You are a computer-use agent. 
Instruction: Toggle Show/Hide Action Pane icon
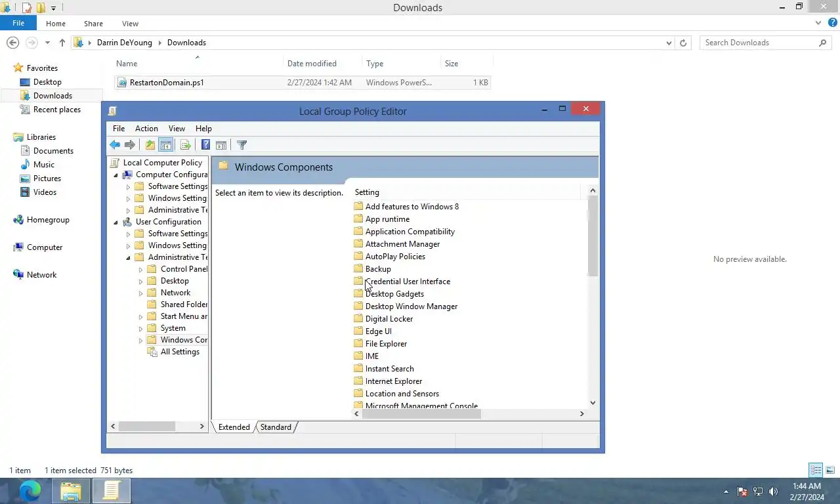(x=221, y=145)
